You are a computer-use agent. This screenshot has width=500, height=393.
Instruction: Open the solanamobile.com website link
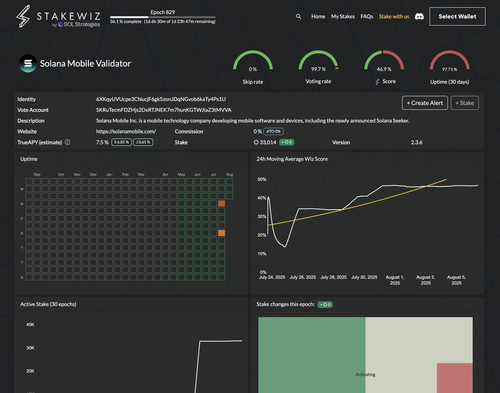tap(126, 131)
